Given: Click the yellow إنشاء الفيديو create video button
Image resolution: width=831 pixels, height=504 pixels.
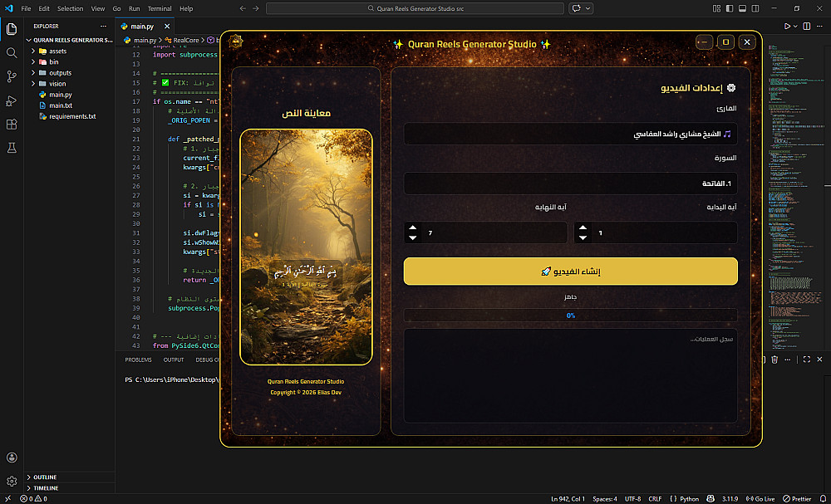Looking at the screenshot, I should pyautogui.click(x=570, y=271).
